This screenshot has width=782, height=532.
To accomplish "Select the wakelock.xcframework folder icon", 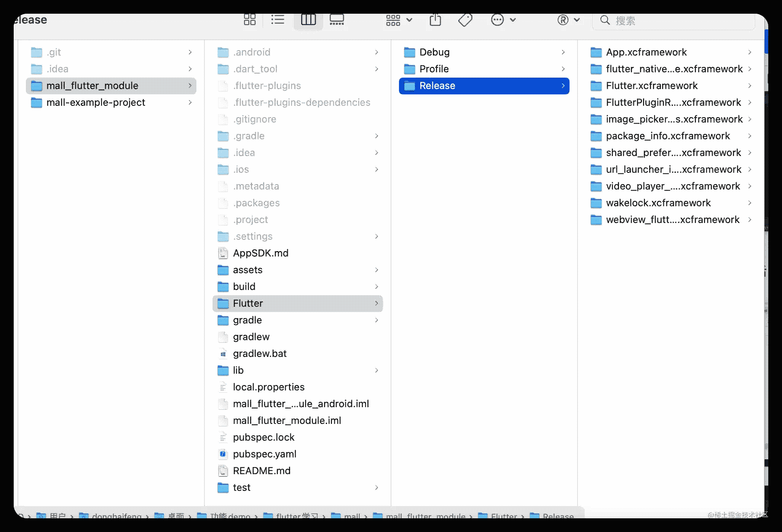I will click(596, 203).
